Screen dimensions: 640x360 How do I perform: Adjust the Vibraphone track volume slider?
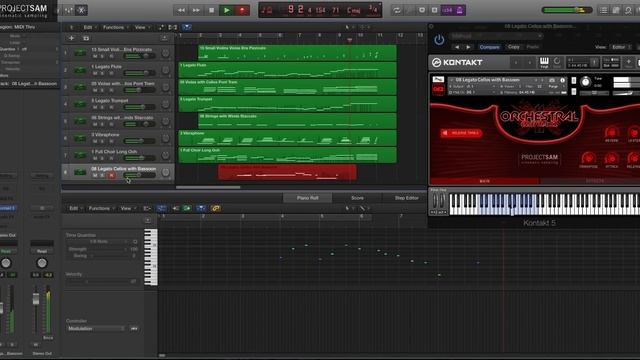click(139, 141)
